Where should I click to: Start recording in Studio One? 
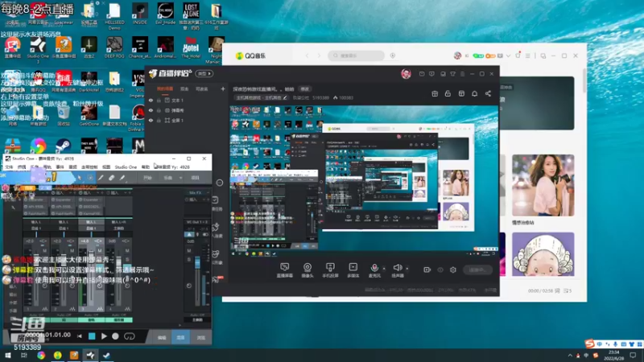tap(115, 336)
